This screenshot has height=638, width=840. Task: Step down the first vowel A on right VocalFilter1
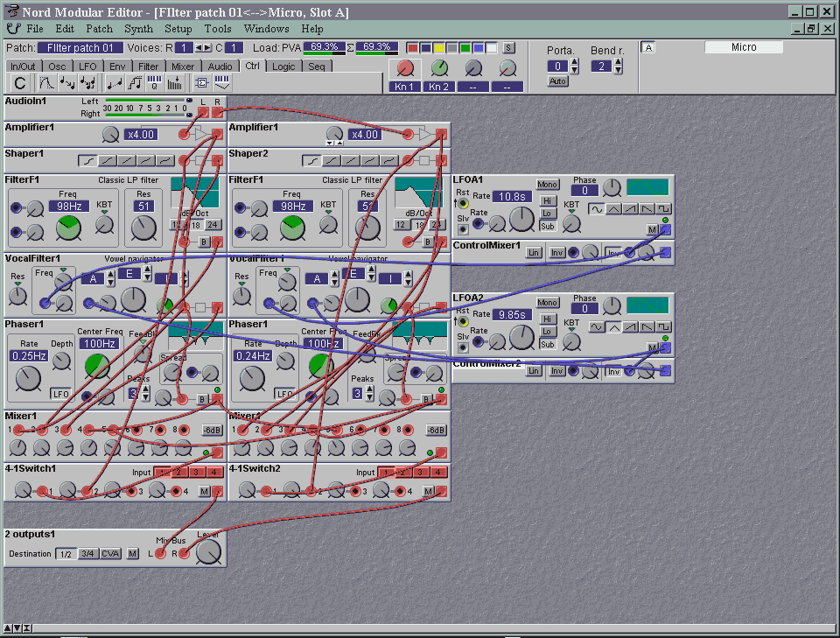click(335, 283)
